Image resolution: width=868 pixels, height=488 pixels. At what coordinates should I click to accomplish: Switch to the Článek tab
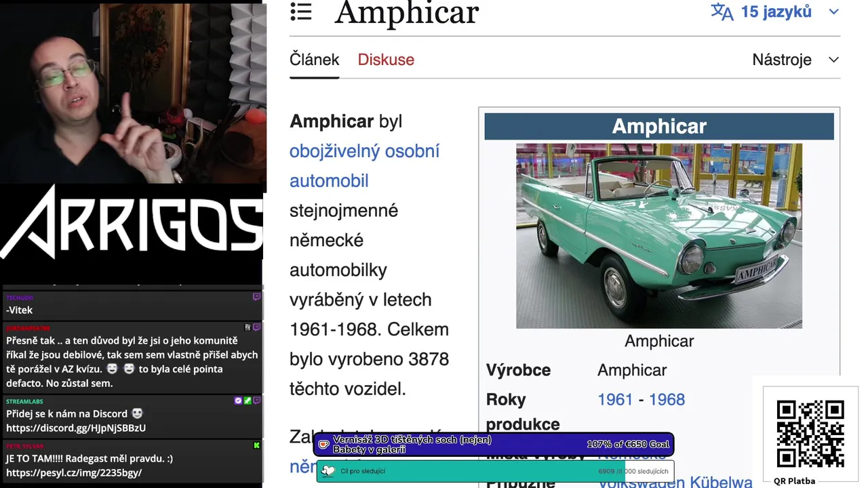pos(314,60)
